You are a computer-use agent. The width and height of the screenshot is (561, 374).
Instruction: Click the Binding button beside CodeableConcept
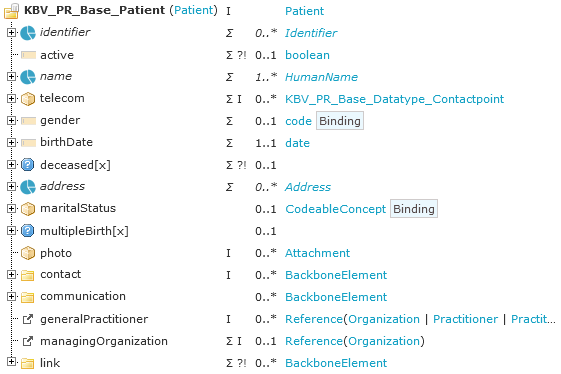pos(414,209)
